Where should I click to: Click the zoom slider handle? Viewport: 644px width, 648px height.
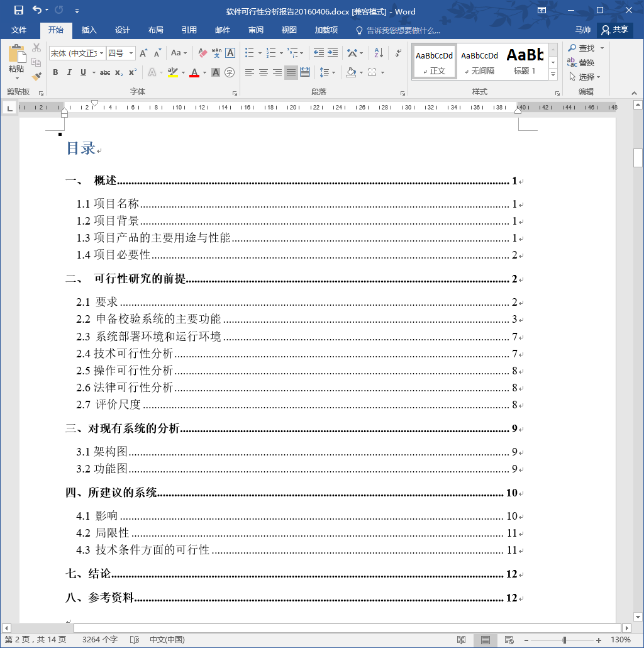tap(564, 640)
